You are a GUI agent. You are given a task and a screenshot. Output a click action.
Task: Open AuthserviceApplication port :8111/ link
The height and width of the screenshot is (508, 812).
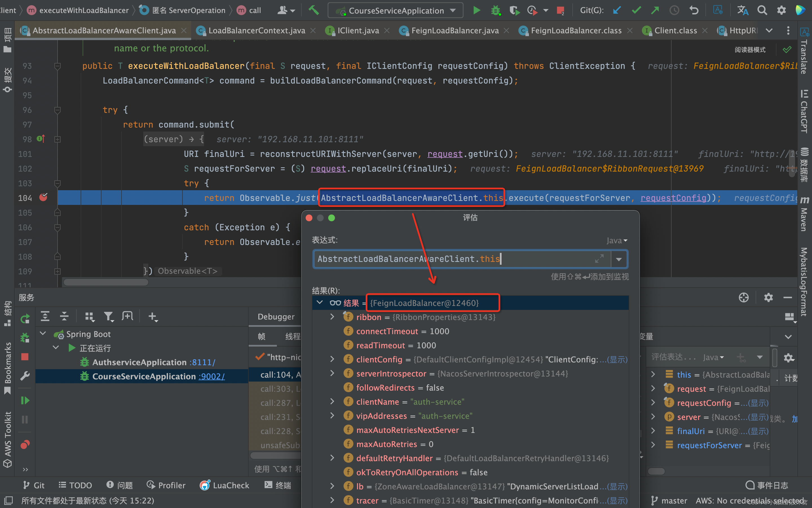coord(202,362)
